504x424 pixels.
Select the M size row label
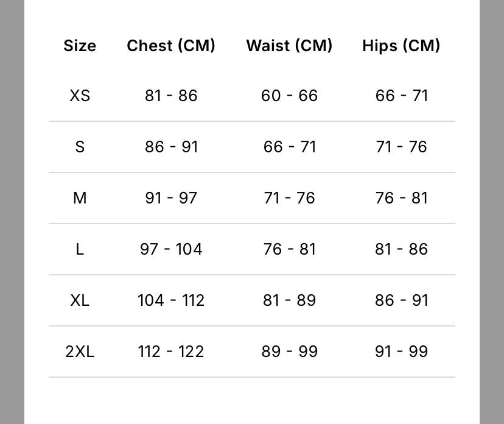pos(80,198)
